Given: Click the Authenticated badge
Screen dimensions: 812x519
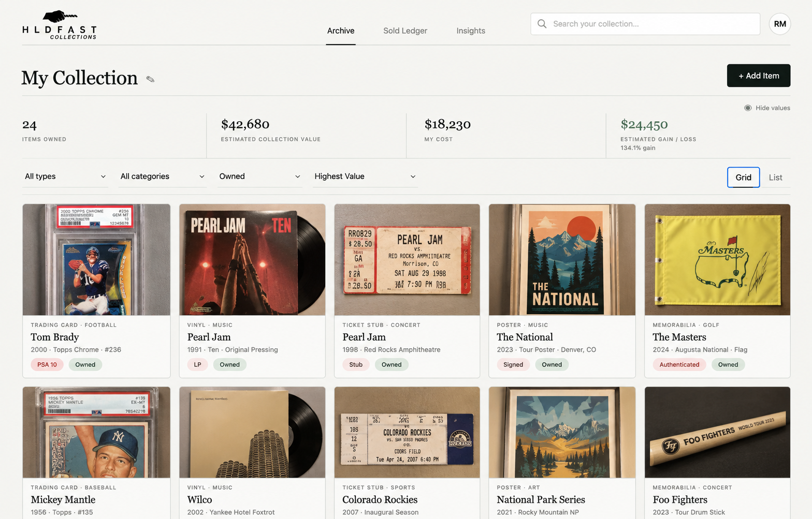Looking at the screenshot, I should [x=679, y=364].
